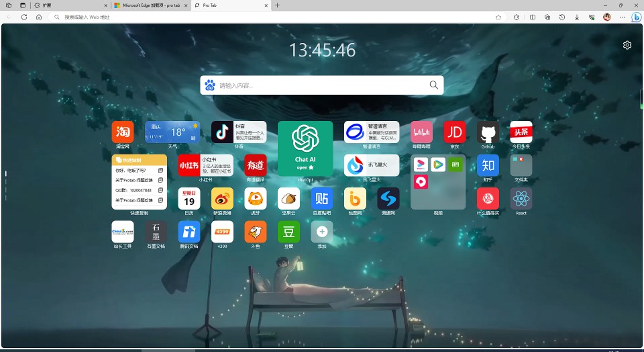Screen dimensions: 644x352
Task: Open the Github shortcut icon
Action: click(488, 132)
